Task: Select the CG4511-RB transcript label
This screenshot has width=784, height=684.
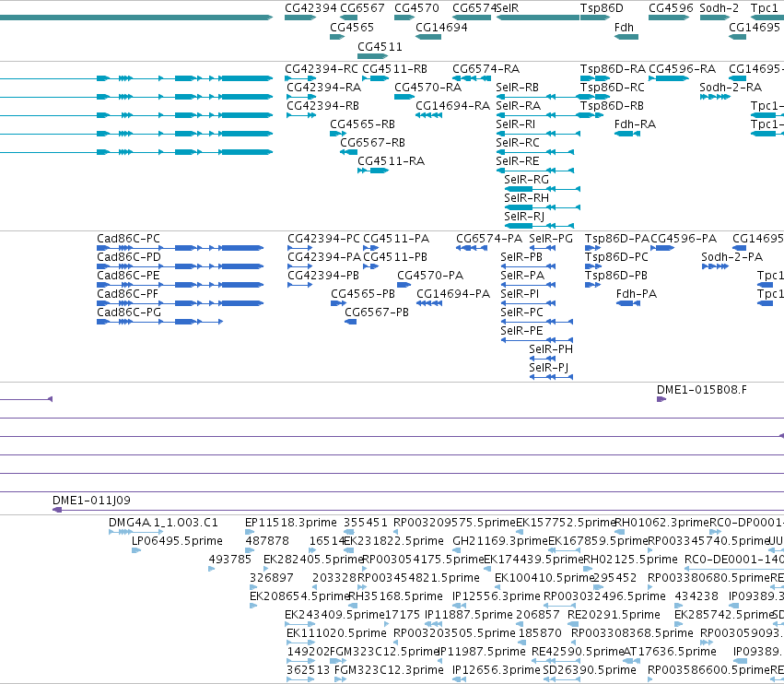Action: click(x=394, y=69)
